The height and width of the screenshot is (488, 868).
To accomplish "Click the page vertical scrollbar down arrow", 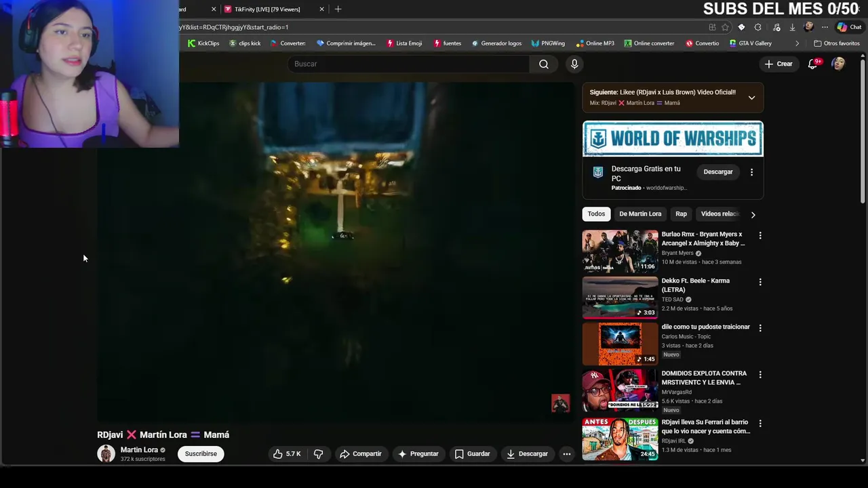I will [x=863, y=461].
